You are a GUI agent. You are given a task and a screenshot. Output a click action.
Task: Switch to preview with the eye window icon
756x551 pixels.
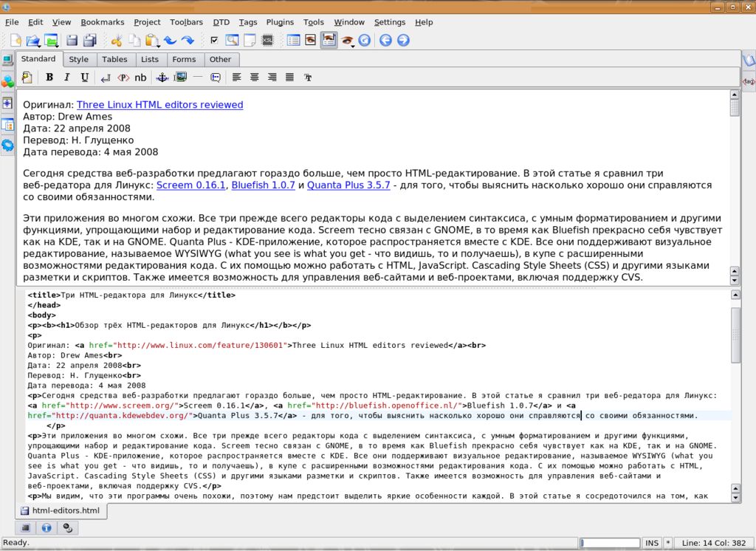[x=311, y=40]
